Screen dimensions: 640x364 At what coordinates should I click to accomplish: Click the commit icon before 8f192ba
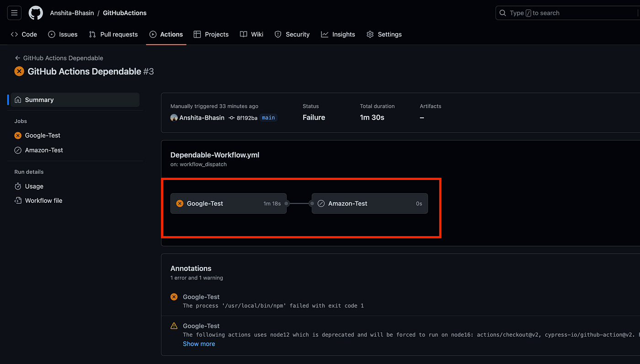(232, 118)
